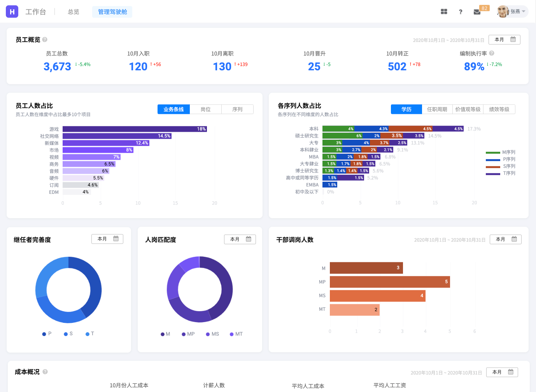536x392 pixels.
Task: Click the purple H logo icon
Action: 12,12
